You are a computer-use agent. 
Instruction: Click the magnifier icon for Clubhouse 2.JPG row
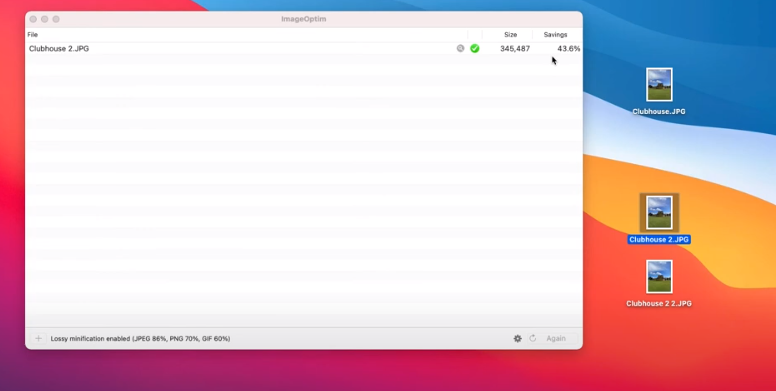(x=460, y=49)
